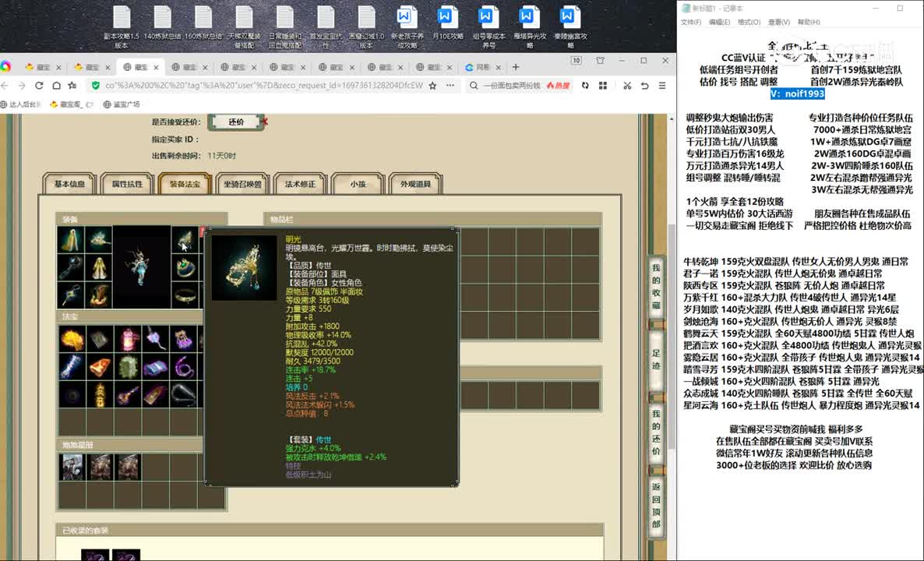Open the 外观道具 tab

(415, 184)
